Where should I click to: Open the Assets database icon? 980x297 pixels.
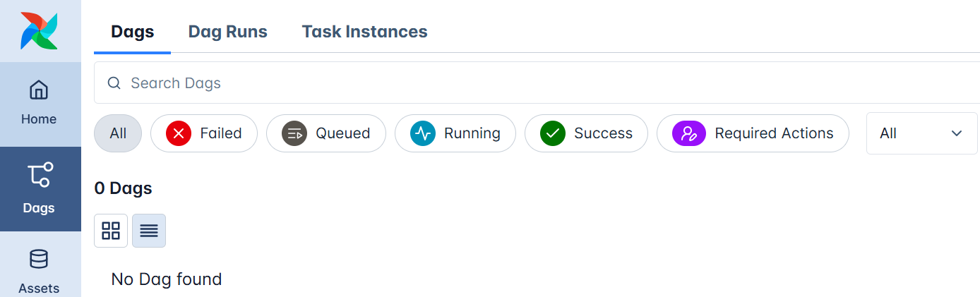[39, 259]
